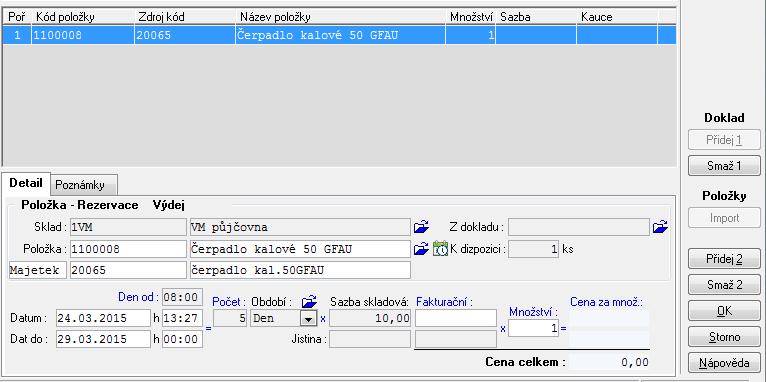The width and height of the screenshot is (766, 382).
Task: Switch to the Poznámky tab
Action: [84, 185]
